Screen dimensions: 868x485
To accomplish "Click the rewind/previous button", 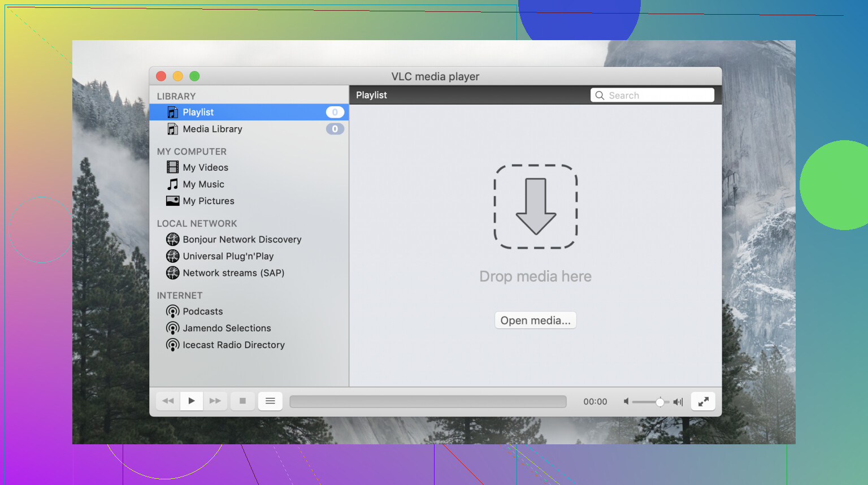I will pyautogui.click(x=168, y=401).
